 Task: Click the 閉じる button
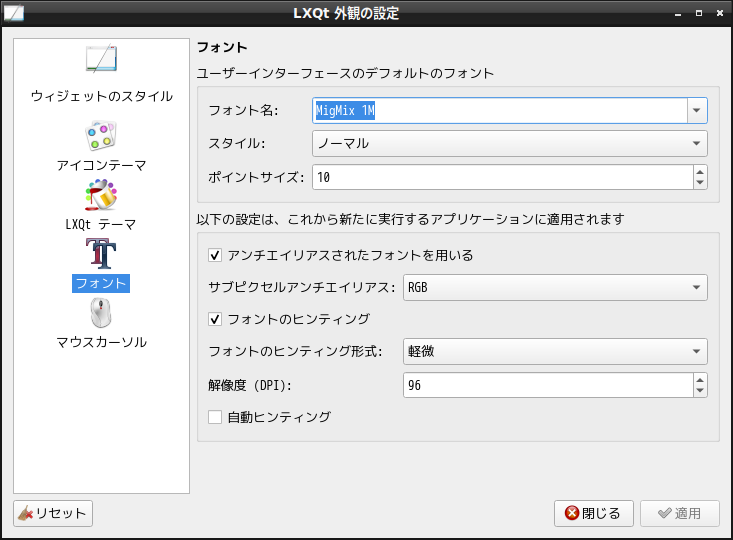click(x=594, y=513)
